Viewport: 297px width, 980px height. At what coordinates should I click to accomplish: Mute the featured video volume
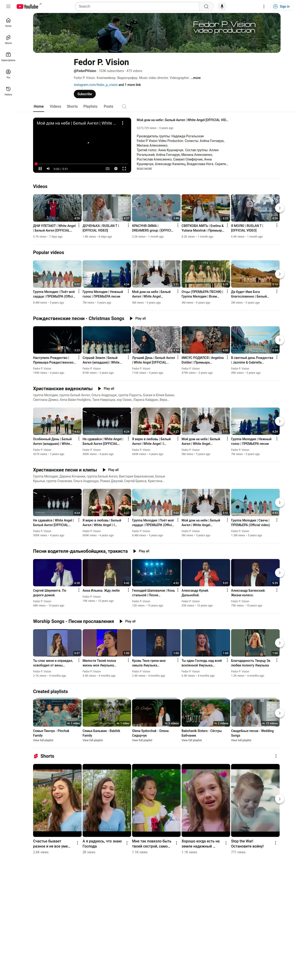[x=48, y=169]
